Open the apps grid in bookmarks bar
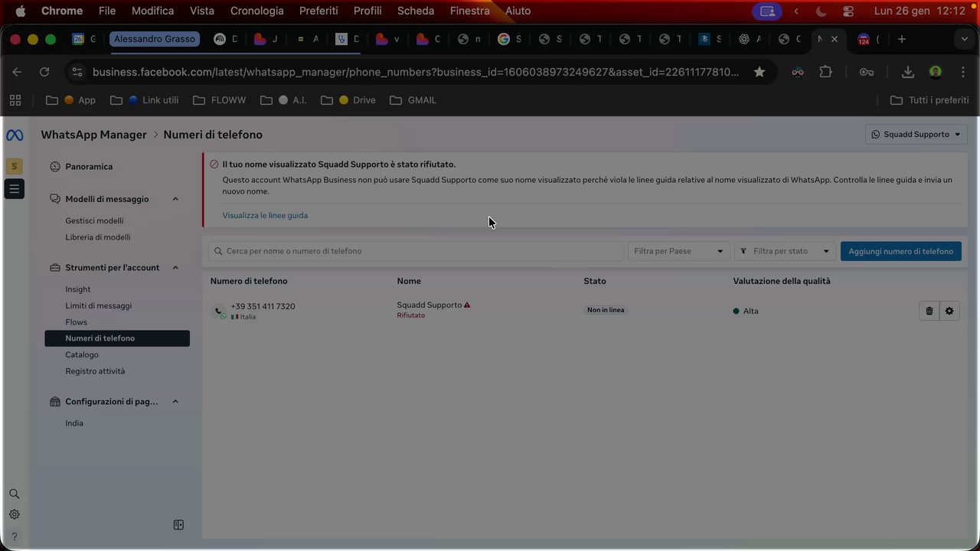 pyautogui.click(x=15, y=100)
